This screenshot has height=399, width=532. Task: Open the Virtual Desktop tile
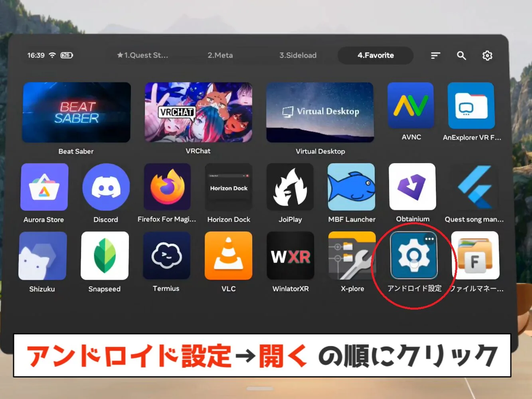[320, 112]
